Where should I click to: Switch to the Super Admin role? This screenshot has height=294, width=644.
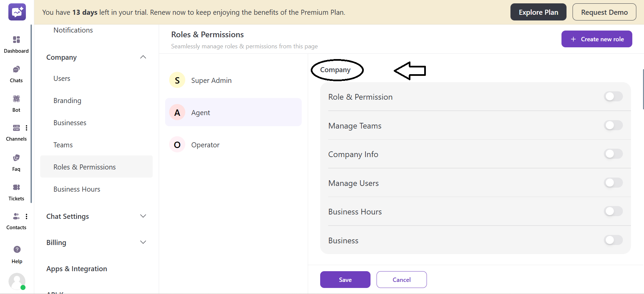pos(211,80)
